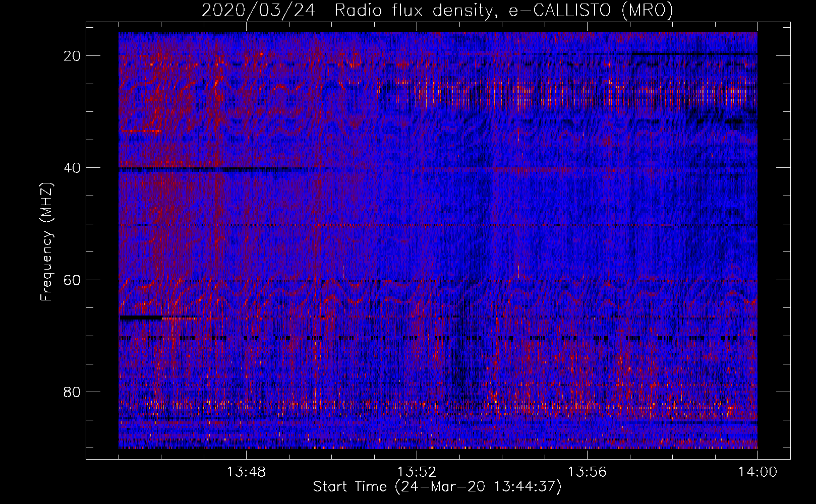This screenshot has height=504, width=816.
Task: Click the 'Start Time (24-Mar-20 13:44:37)' x-axis label
Action: click(437, 487)
